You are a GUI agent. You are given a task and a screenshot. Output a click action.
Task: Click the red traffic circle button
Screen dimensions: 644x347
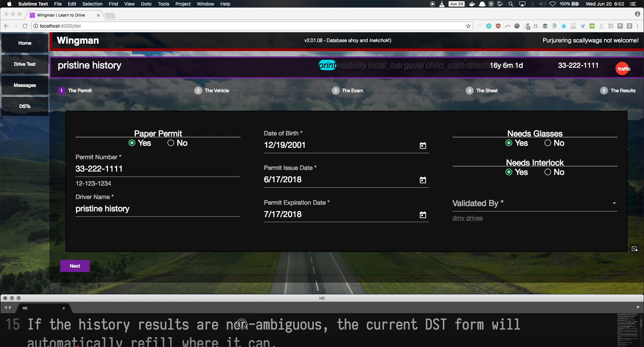(623, 69)
